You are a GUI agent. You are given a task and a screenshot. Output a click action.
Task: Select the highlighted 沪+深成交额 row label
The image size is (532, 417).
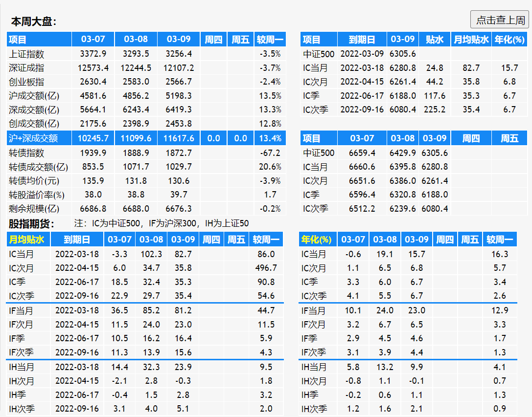point(33,138)
